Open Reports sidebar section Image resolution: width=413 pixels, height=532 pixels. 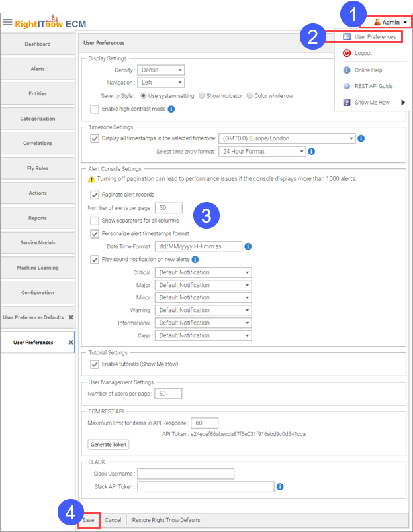(38, 218)
